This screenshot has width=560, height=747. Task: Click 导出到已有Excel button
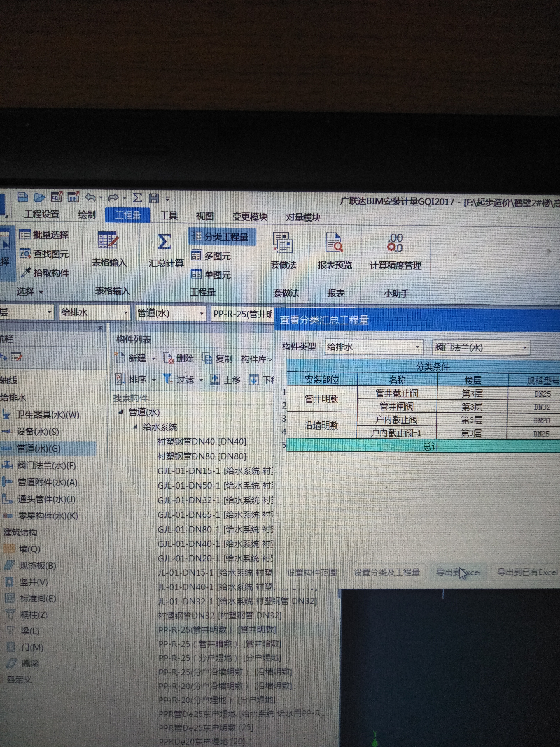click(x=527, y=572)
